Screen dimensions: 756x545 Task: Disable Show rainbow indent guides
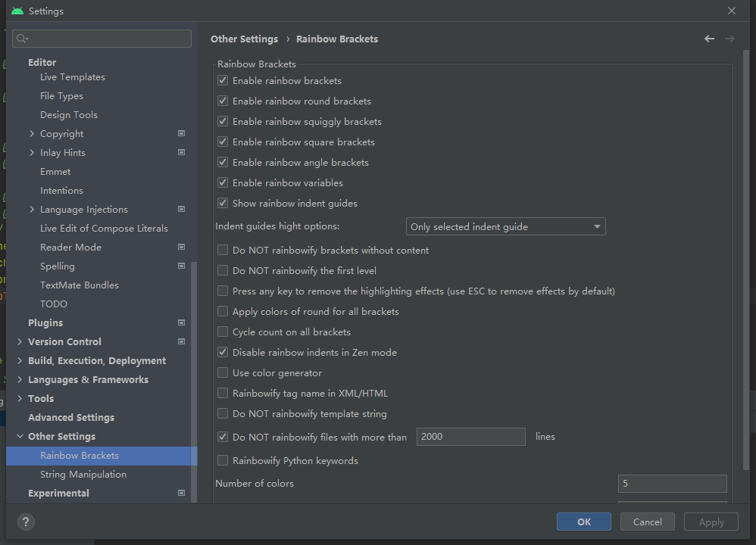click(x=223, y=203)
